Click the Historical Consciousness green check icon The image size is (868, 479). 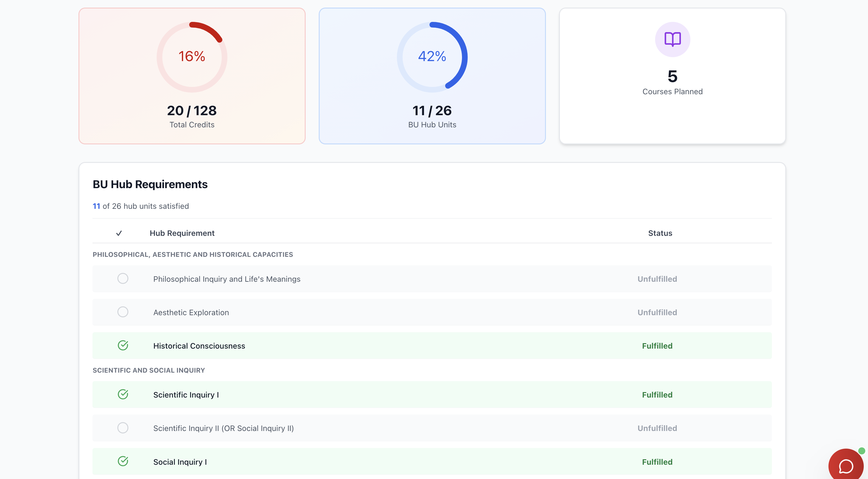(x=123, y=345)
